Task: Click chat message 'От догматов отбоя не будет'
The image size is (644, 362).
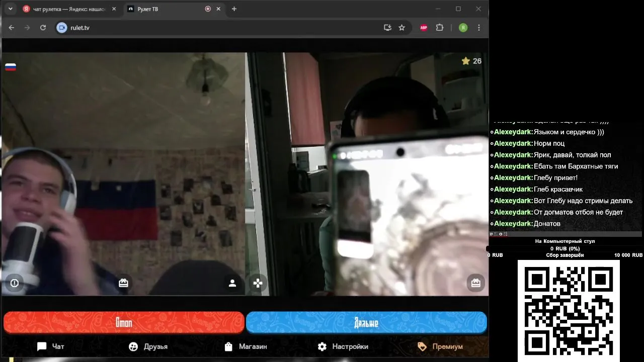Action: pyautogui.click(x=578, y=212)
